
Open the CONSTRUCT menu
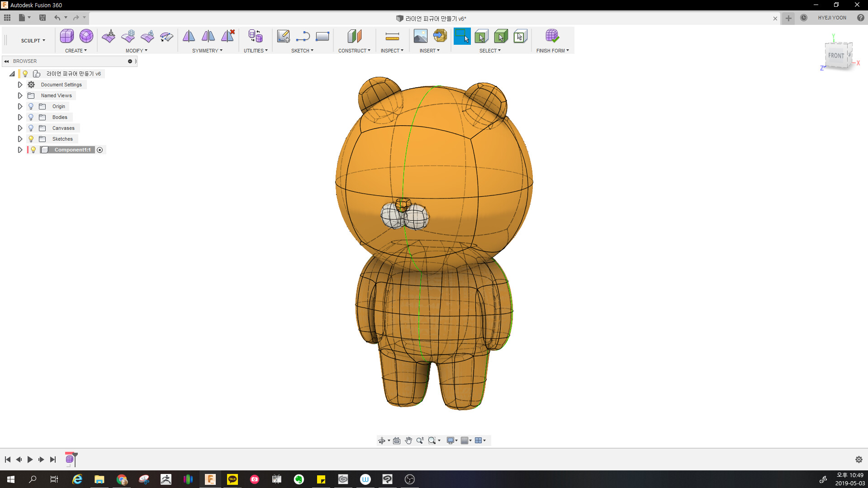[354, 51]
